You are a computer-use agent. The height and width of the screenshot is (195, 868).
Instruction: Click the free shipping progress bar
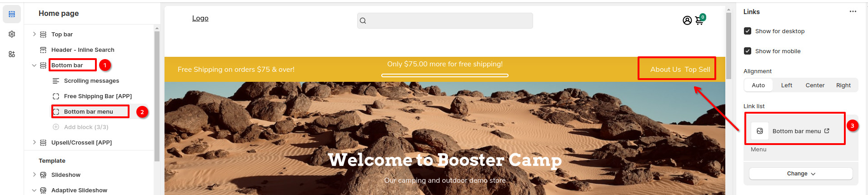pos(445,75)
